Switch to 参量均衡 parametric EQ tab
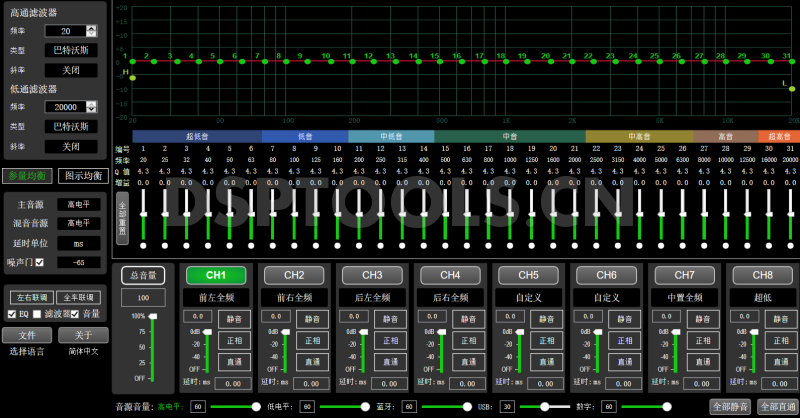 click(x=26, y=176)
